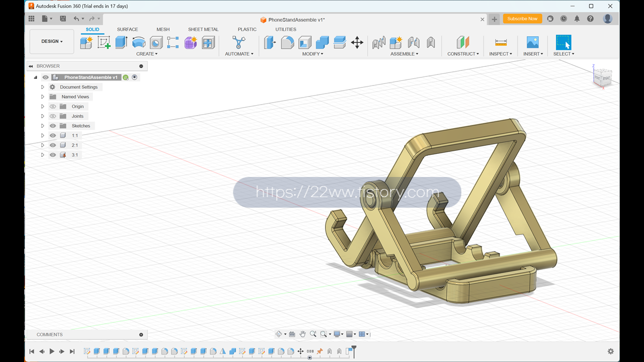This screenshot has width=644, height=362.
Task: Click the Undo arrow
Action: tap(76, 19)
